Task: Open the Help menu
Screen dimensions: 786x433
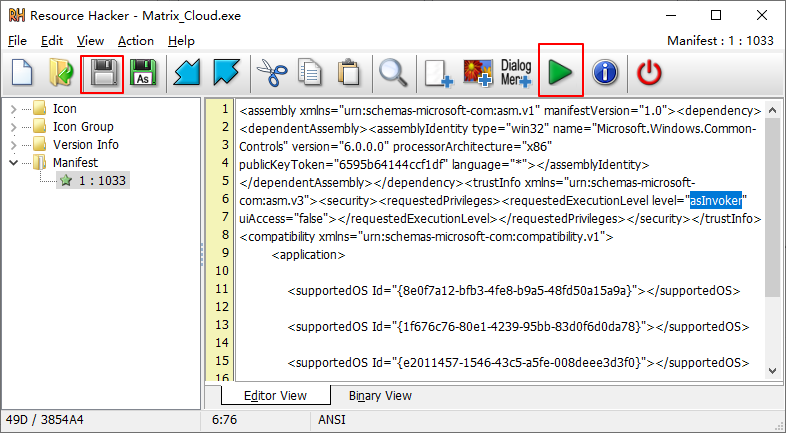Action: coord(181,41)
